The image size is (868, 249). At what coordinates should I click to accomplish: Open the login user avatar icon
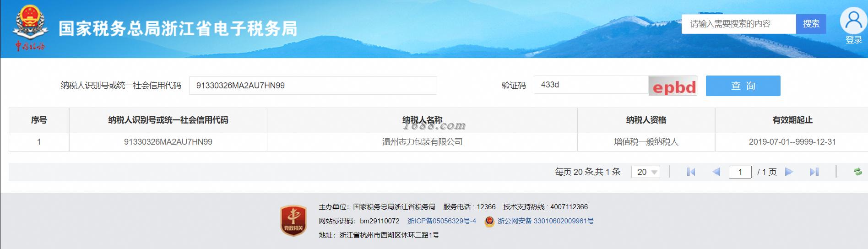853,22
